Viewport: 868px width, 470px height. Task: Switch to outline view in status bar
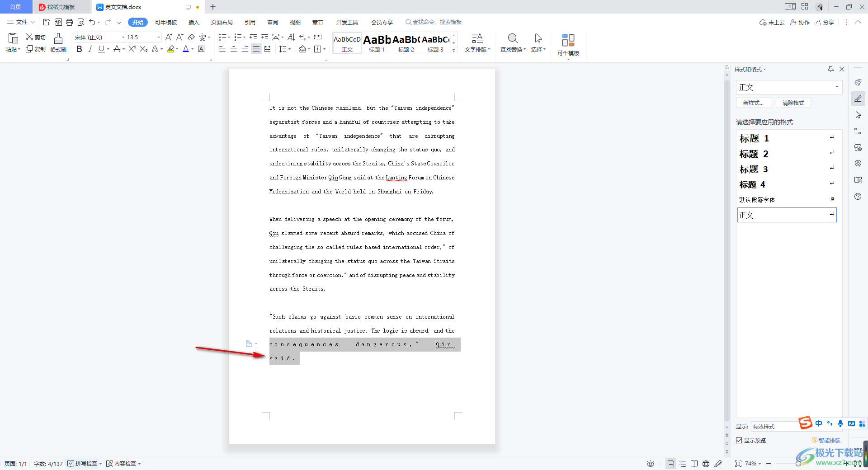coord(683,464)
